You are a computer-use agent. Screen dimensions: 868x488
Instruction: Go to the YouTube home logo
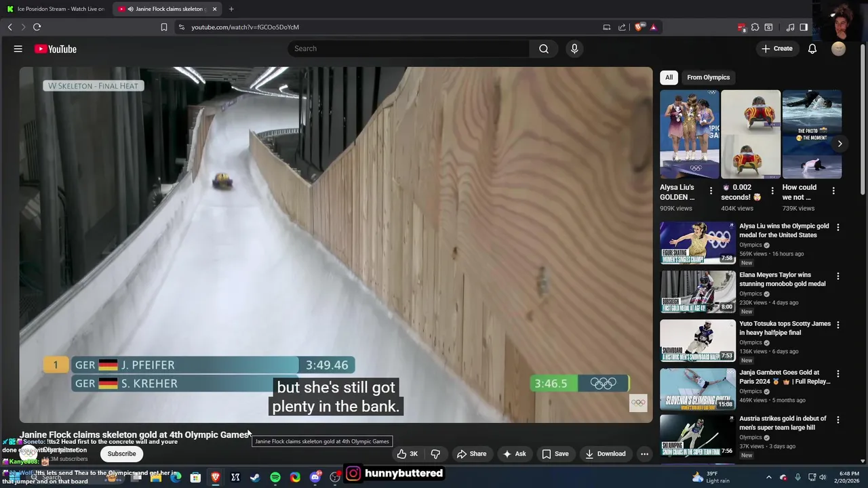pyautogui.click(x=56, y=49)
